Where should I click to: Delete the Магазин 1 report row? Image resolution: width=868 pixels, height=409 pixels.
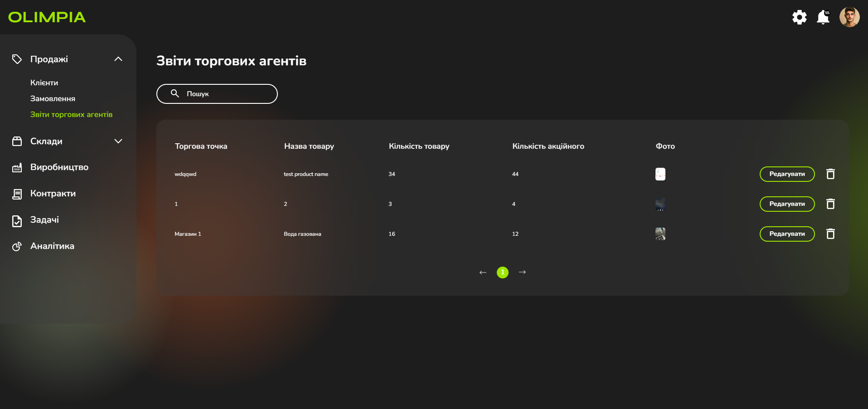coord(830,234)
